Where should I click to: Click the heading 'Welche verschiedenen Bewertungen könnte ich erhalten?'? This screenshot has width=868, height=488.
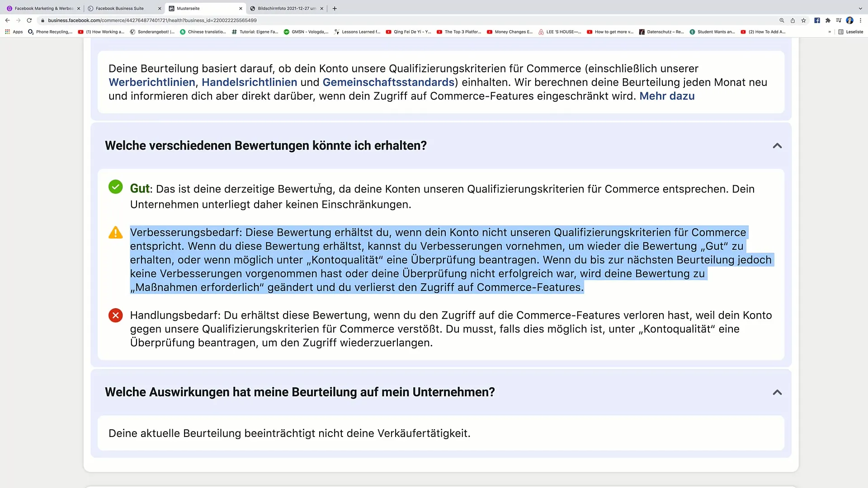point(266,145)
